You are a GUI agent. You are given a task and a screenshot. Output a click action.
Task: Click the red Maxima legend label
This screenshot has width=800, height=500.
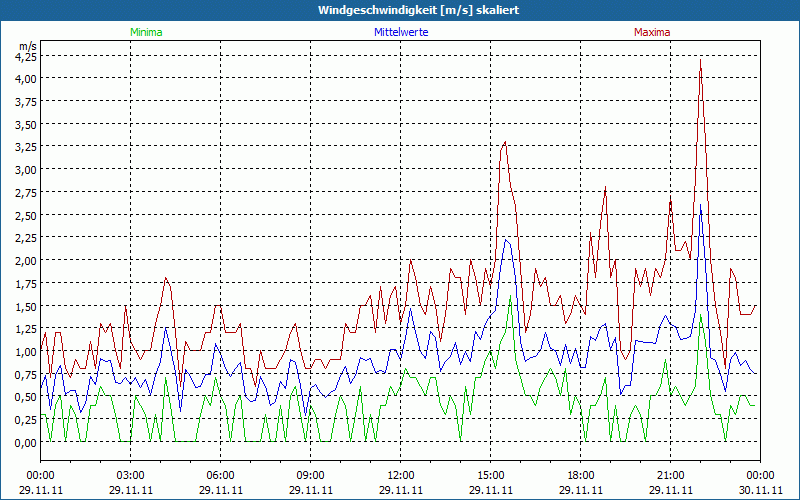click(x=652, y=32)
